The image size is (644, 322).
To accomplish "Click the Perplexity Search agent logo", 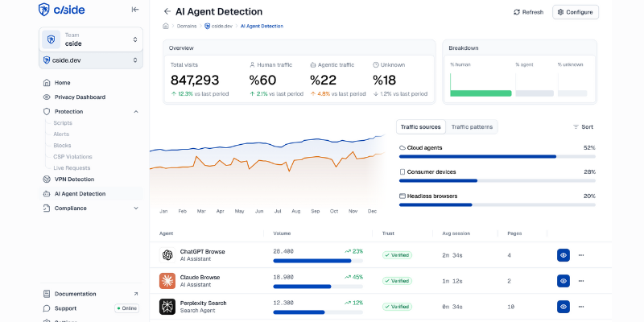I will [x=167, y=307].
